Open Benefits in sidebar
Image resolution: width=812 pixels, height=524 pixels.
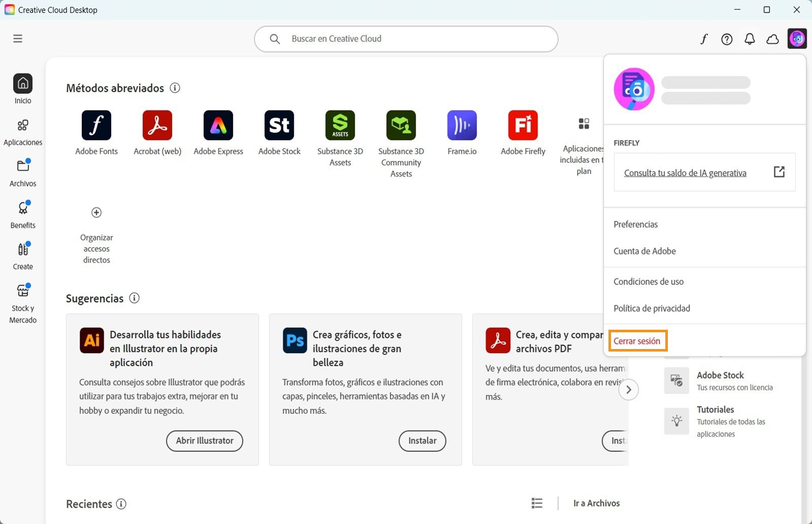pos(23,214)
